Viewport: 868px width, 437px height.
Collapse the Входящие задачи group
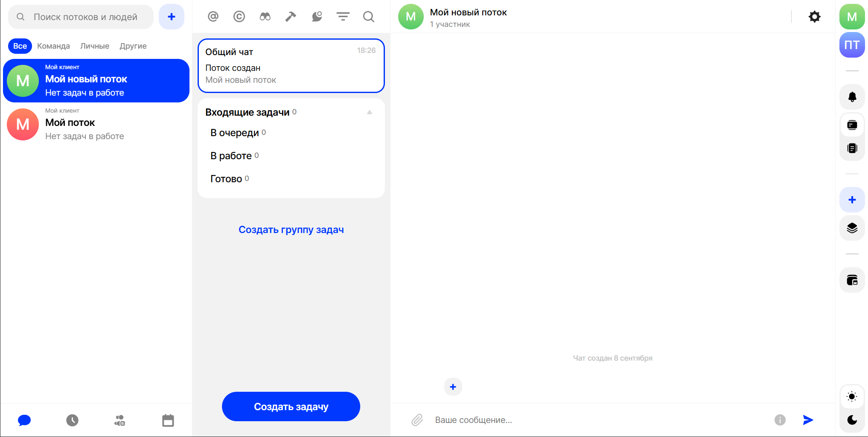[370, 112]
